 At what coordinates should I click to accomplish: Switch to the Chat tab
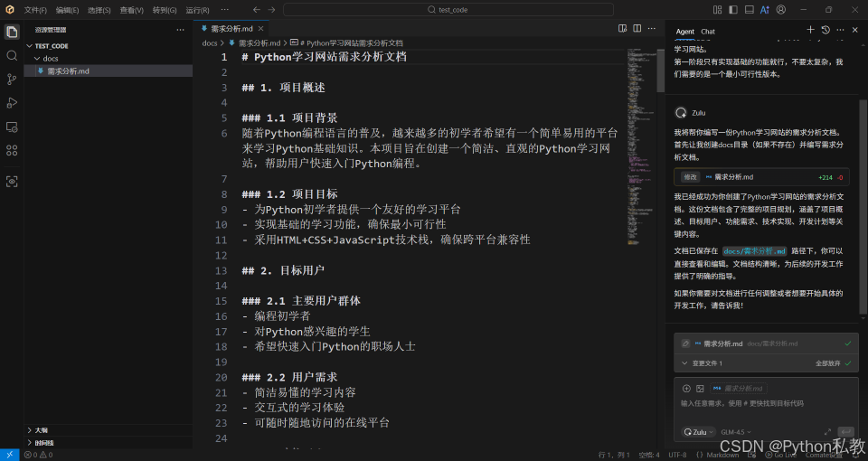[708, 32]
